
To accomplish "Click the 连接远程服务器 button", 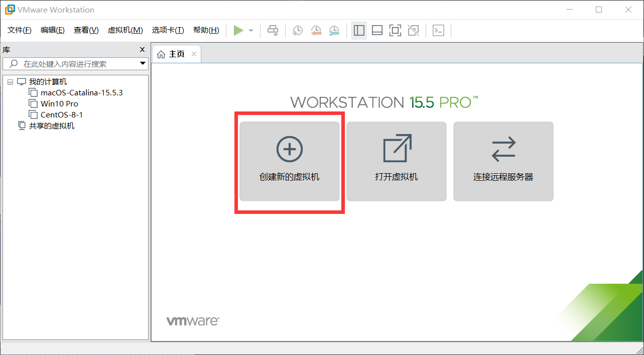I will [x=503, y=161].
